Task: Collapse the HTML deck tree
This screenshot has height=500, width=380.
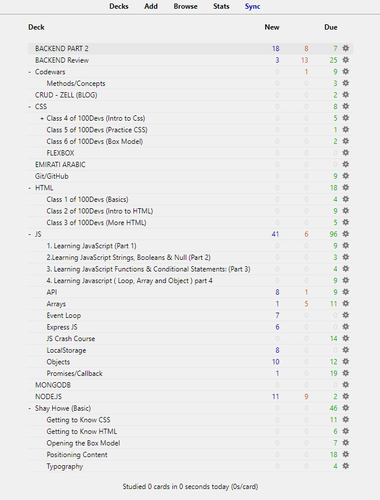Action: pyautogui.click(x=30, y=188)
